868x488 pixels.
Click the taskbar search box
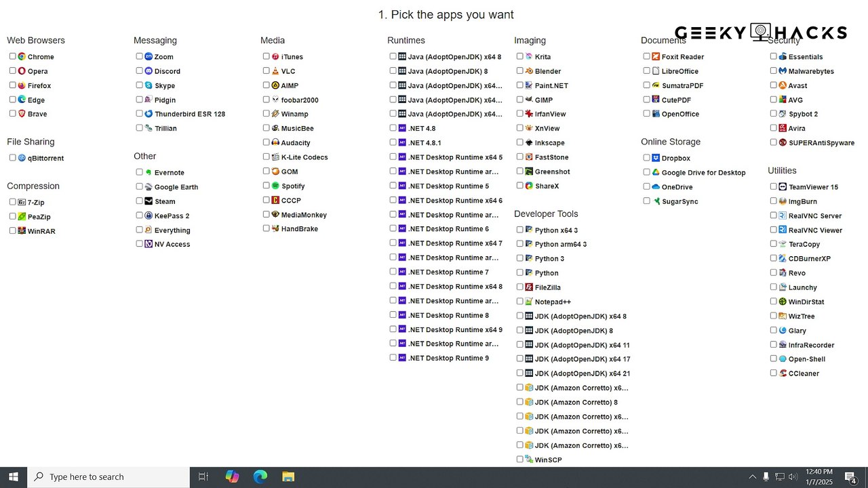point(108,477)
